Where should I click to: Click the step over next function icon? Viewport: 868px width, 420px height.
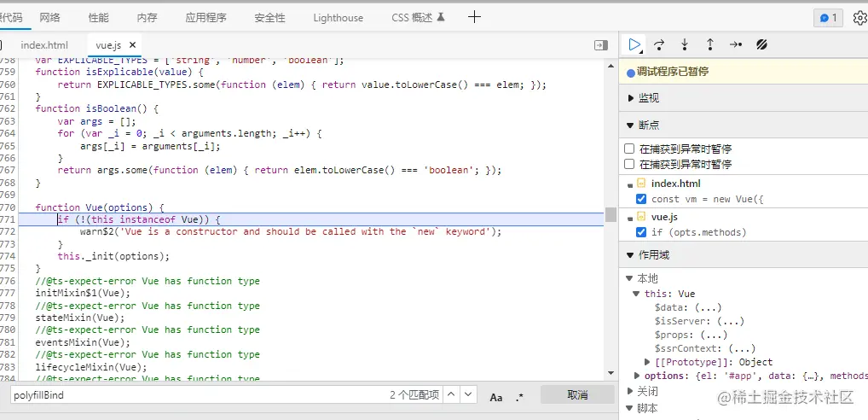pos(659,44)
